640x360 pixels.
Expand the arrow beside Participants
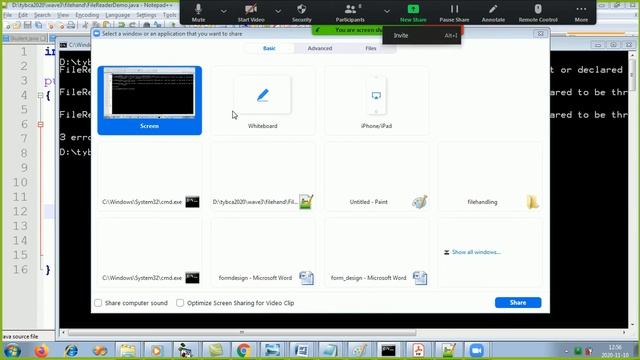[x=387, y=11]
